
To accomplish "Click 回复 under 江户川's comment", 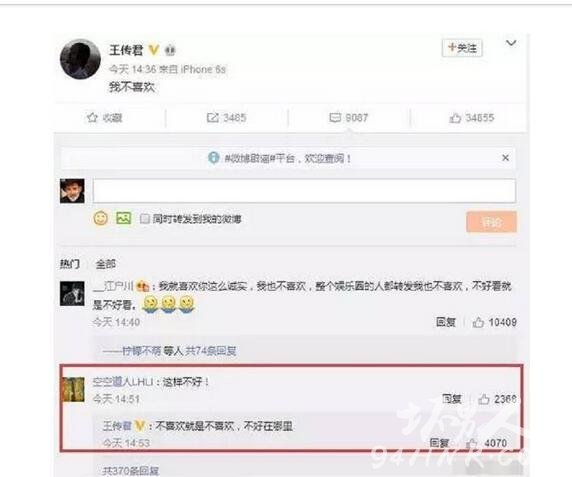I will 445,322.
